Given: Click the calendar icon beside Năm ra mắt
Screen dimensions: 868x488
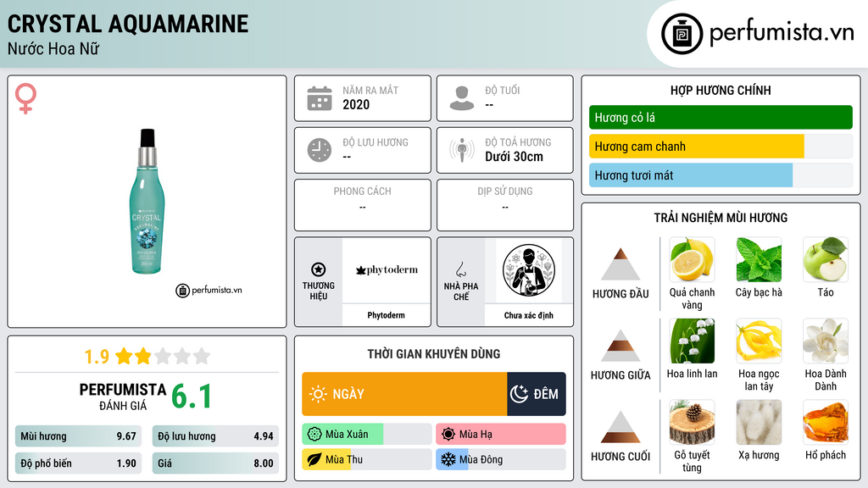Looking at the screenshot, I should tap(320, 98).
